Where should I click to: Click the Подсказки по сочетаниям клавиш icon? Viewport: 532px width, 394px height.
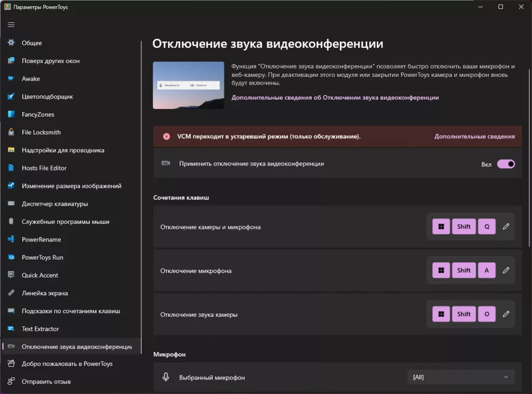[x=11, y=310]
